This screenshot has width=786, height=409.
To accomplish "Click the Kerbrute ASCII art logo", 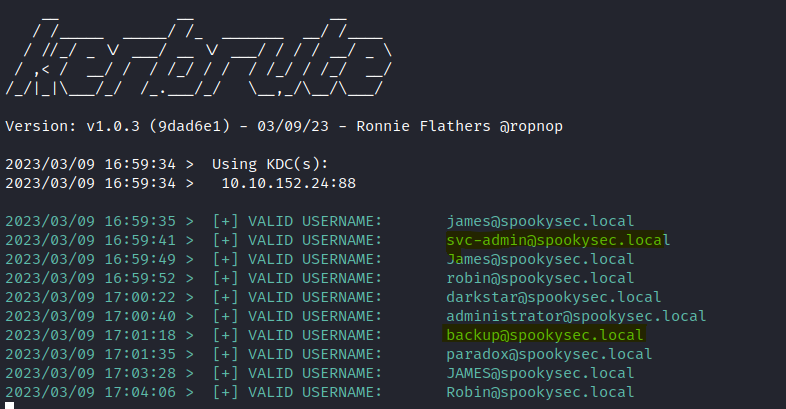I will coord(199,56).
